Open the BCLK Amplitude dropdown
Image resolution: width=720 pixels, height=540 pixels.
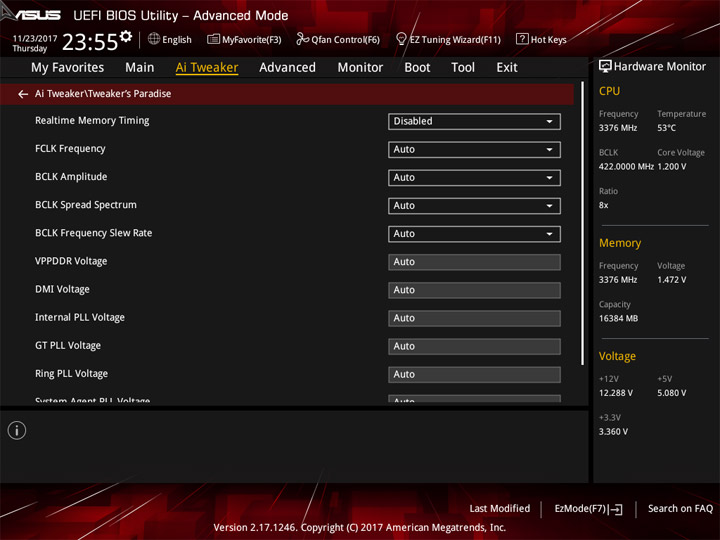(474, 178)
